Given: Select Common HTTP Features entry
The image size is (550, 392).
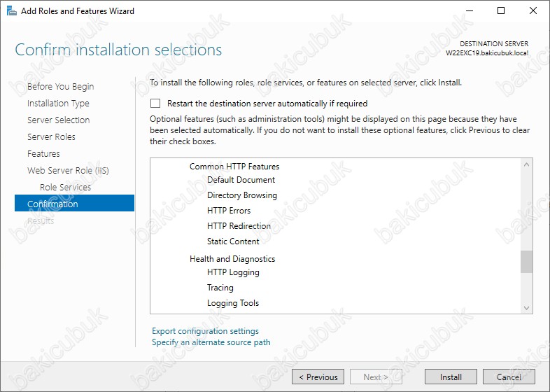Looking at the screenshot, I should click(x=234, y=167).
